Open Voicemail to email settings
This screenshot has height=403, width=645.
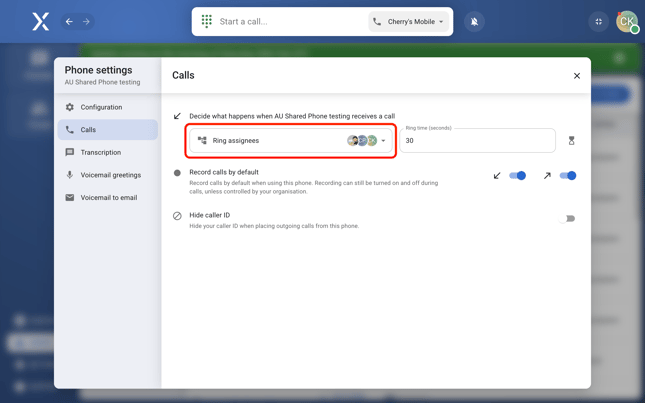pos(108,198)
